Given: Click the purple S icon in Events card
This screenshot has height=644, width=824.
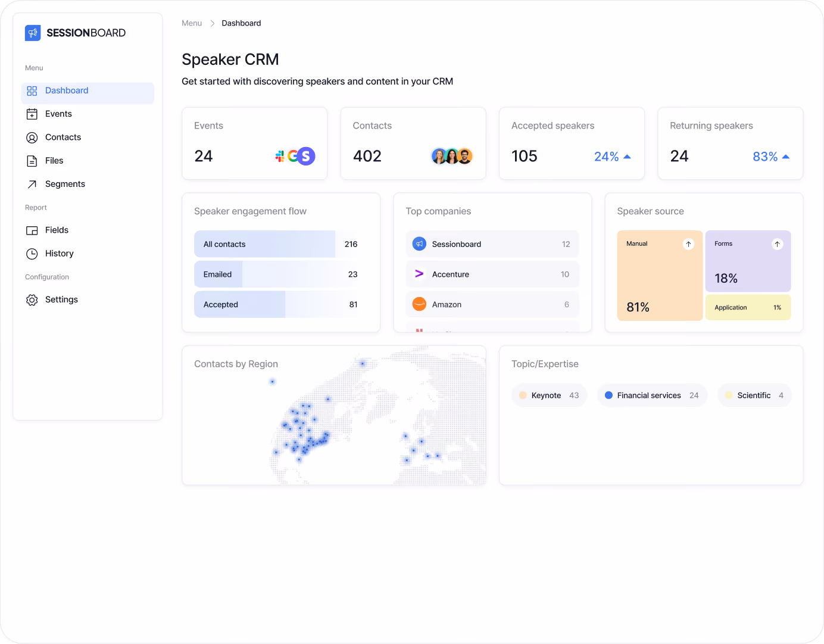Looking at the screenshot, I should coord(306,156).
